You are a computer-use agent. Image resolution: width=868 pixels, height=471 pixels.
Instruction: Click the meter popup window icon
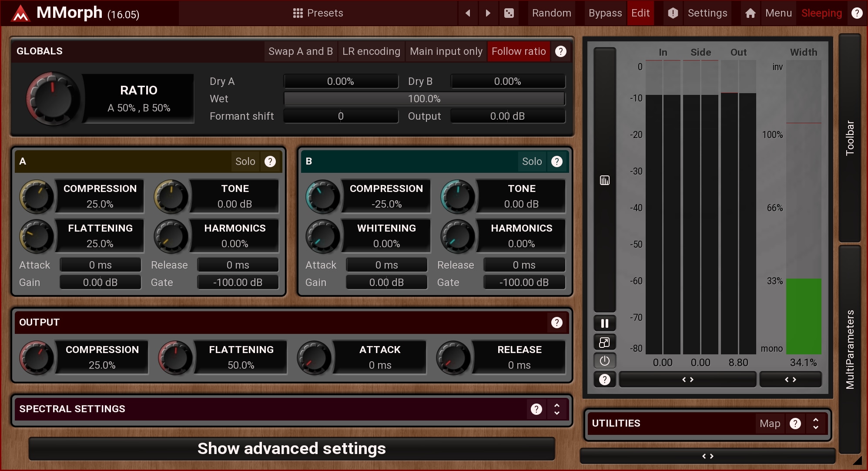coord(604,343)
